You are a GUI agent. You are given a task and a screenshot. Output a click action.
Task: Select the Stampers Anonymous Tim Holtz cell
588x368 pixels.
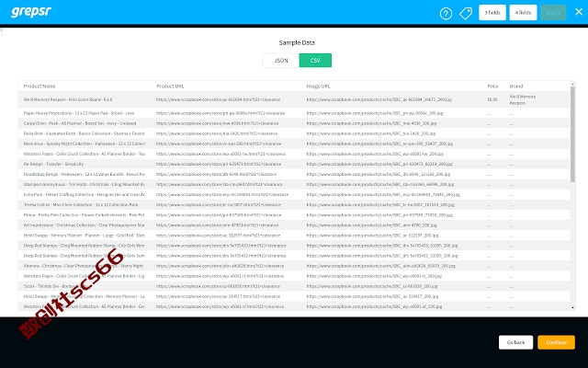coord(84,184)
